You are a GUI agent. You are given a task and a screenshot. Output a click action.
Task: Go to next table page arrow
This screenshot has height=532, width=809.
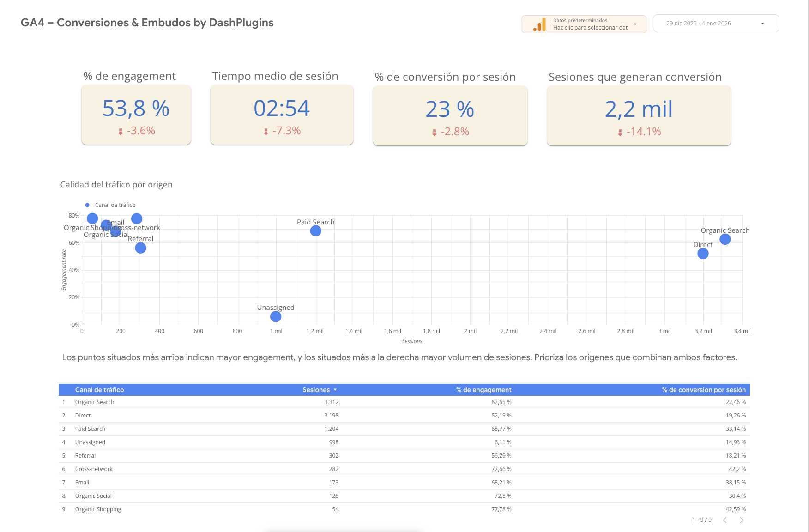[742, 520]
